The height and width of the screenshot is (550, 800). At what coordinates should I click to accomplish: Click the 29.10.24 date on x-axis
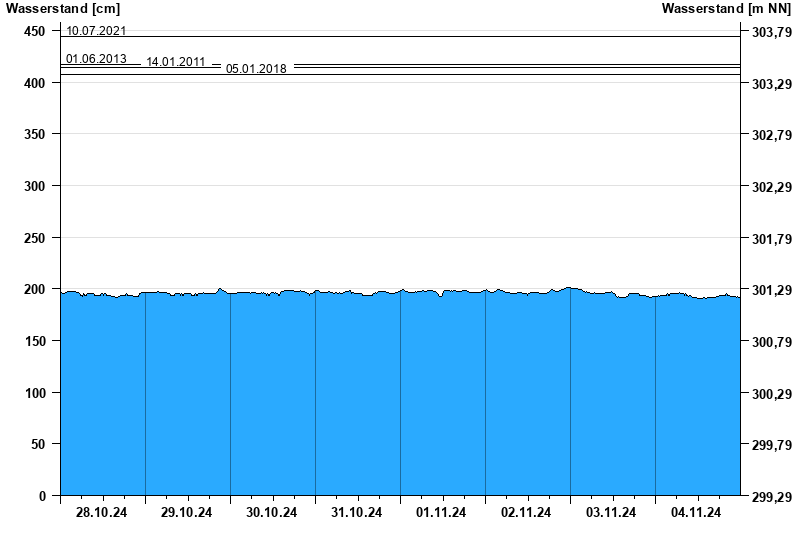tap(187, 513)
